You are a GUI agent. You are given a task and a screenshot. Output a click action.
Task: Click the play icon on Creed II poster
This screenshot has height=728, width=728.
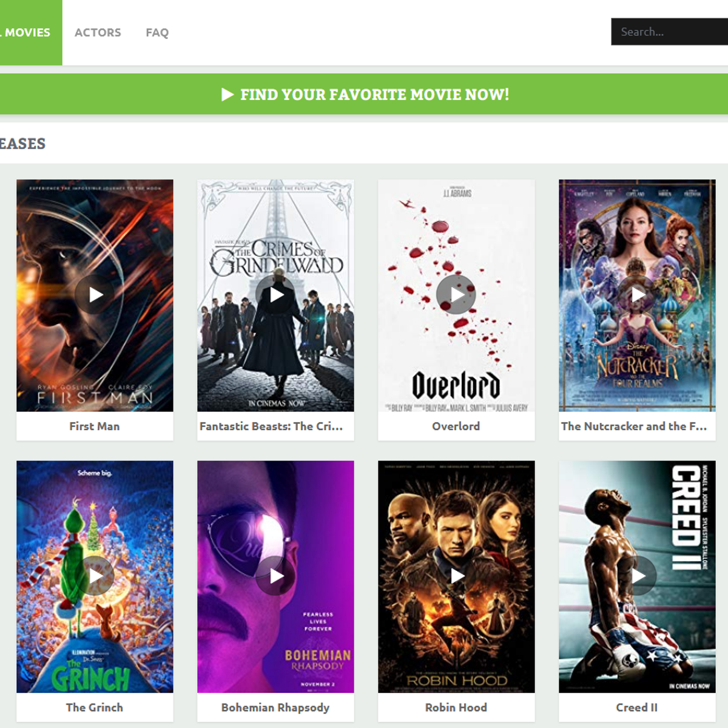tap(638, 577)
